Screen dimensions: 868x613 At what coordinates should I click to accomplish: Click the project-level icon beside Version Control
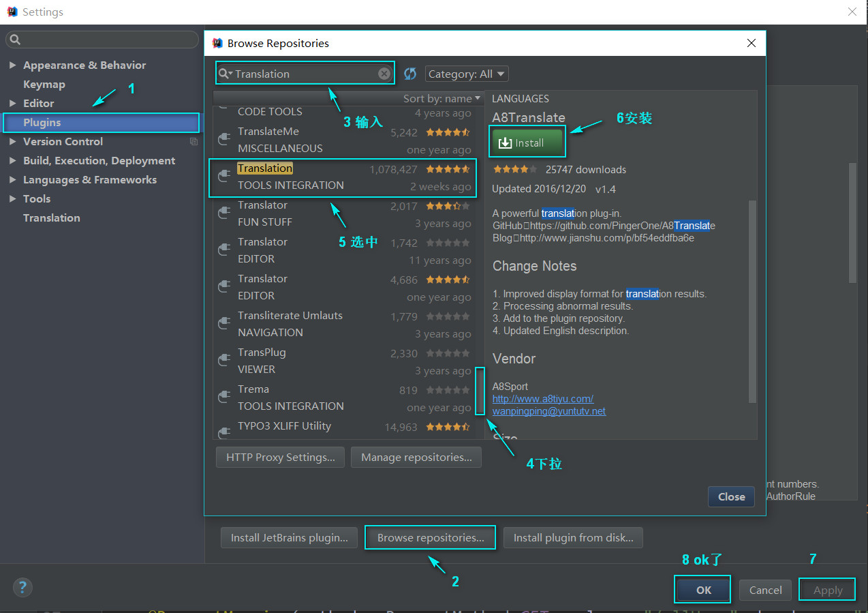pyautogui.click(x=193, y=142)
